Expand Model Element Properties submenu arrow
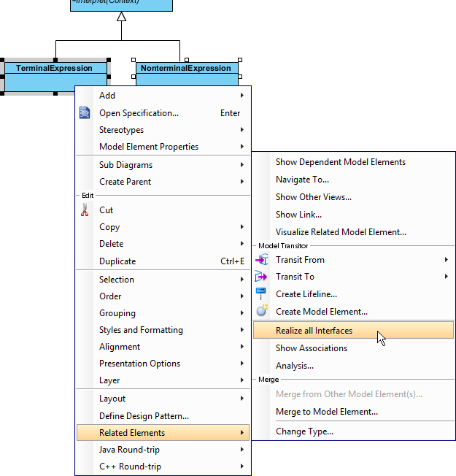 [242, 146]
